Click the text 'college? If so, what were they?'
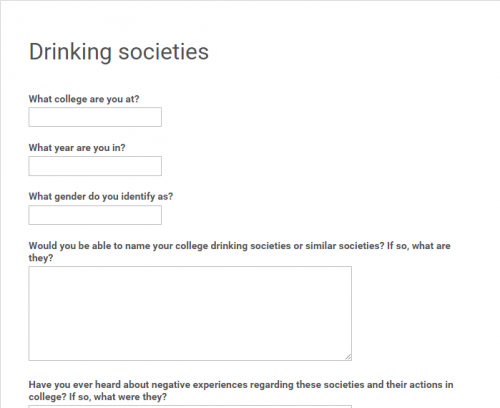 coord(98,397)
